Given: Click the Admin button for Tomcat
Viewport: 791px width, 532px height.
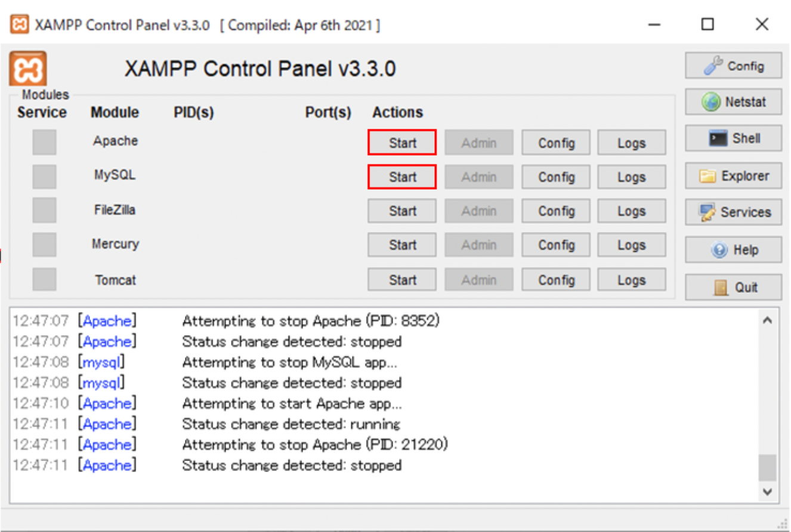Looking at the screenshot, I should click(x=479, y=279).
